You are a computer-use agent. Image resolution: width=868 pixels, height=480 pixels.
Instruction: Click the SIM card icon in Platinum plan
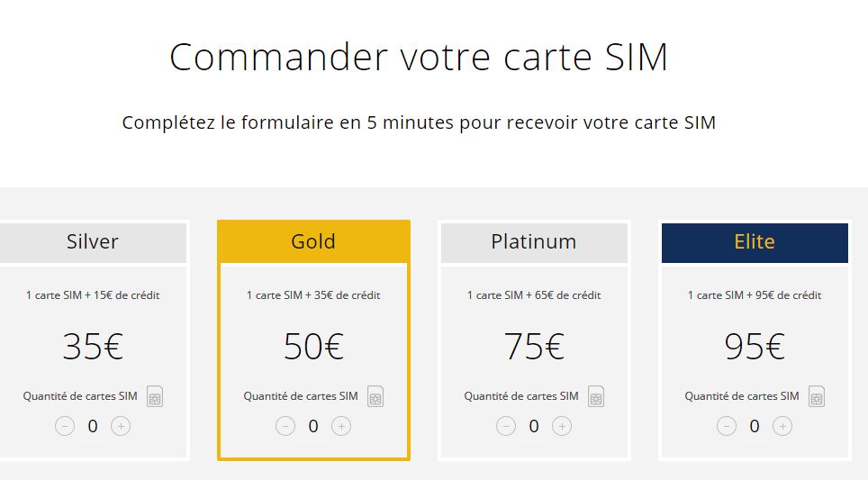click(x=596, y=396)
